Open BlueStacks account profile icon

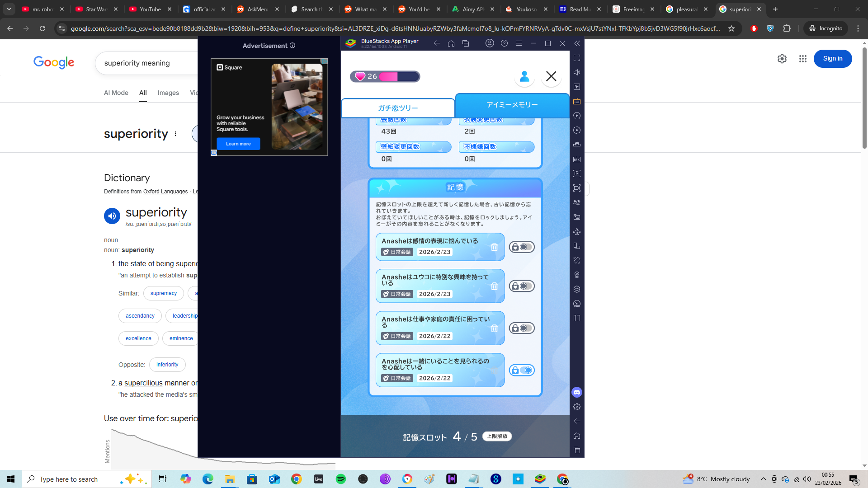click(490, 43)
